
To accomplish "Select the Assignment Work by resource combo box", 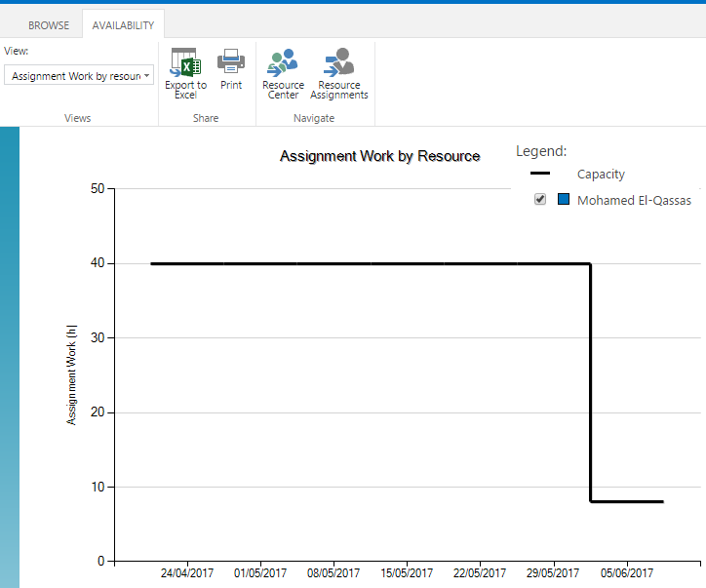I will click(79, 75).
